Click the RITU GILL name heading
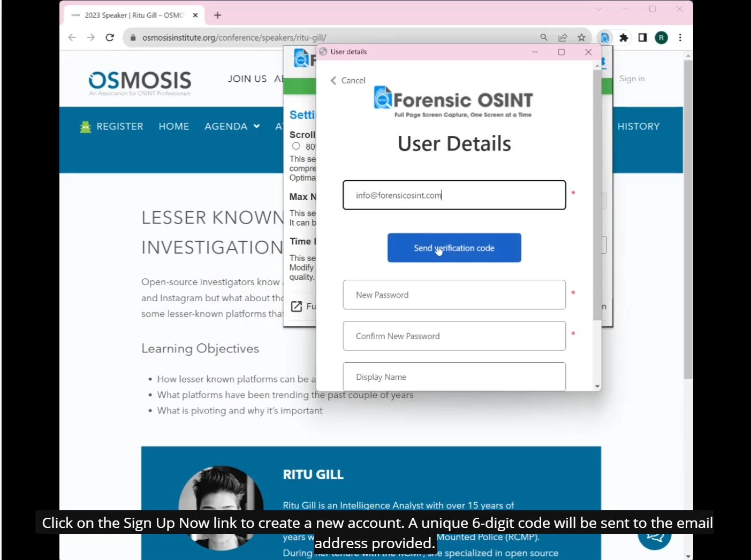 point(313,474)
